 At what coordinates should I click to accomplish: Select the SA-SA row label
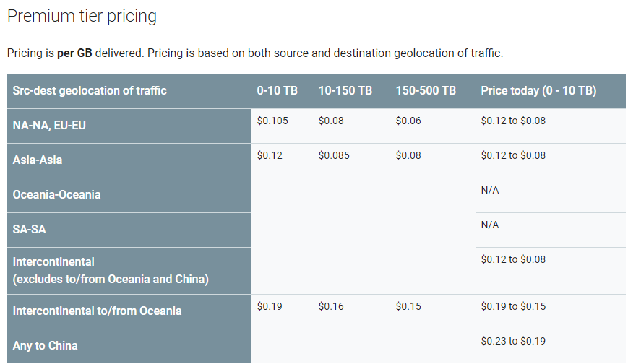tap(29, 230)
